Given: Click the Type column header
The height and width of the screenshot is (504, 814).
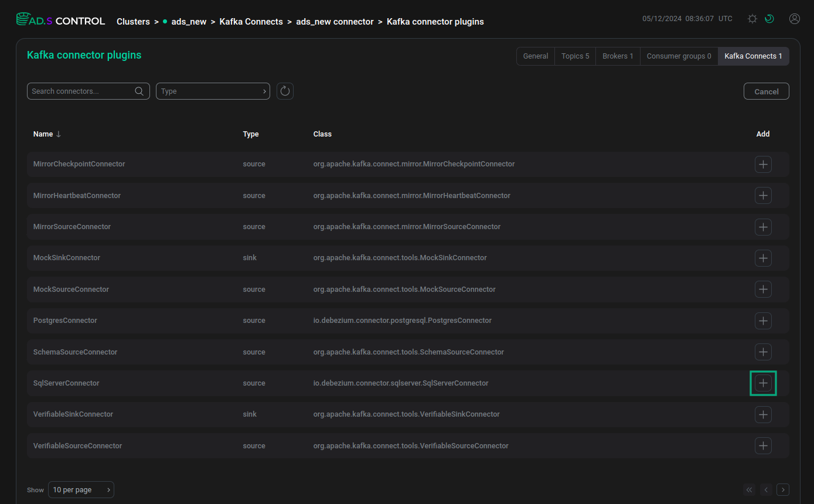Looking at the screenshot, I should click(251, 134).
